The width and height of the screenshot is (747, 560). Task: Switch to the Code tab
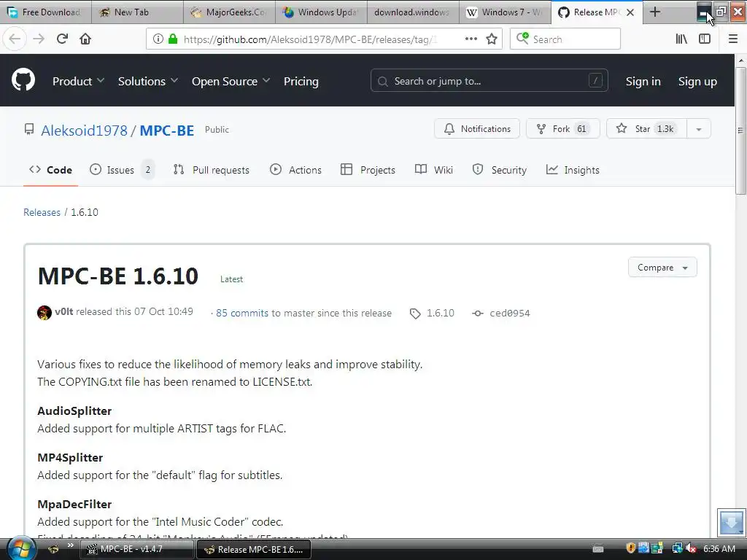[x=50, y=170]
